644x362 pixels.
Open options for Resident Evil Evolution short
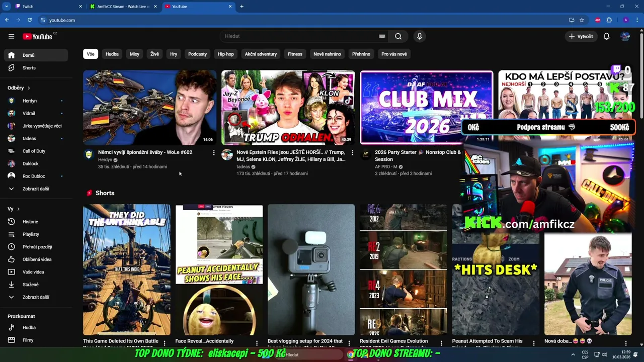441,343
